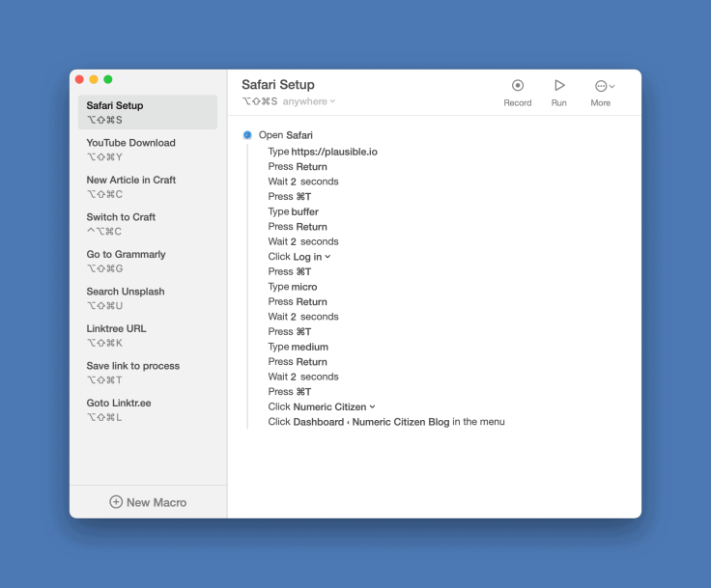Open the Numeric Citizen target chevron

click(372, 406)
